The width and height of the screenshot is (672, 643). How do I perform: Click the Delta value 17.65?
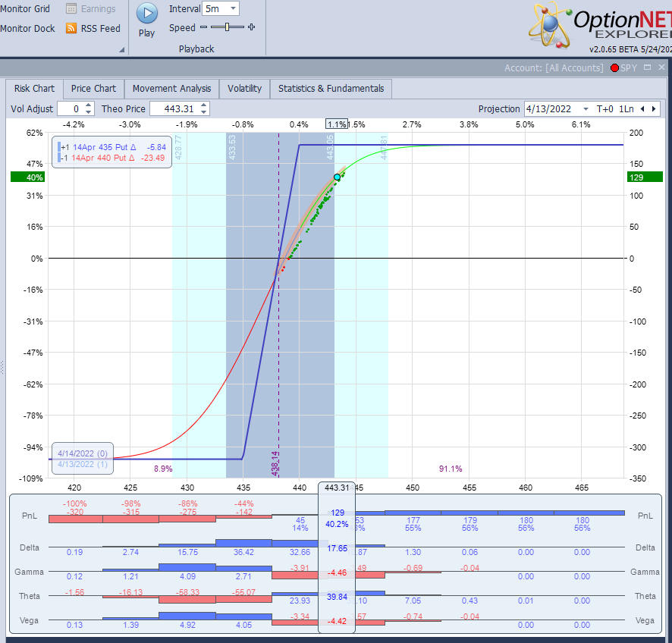coord(338,548)
